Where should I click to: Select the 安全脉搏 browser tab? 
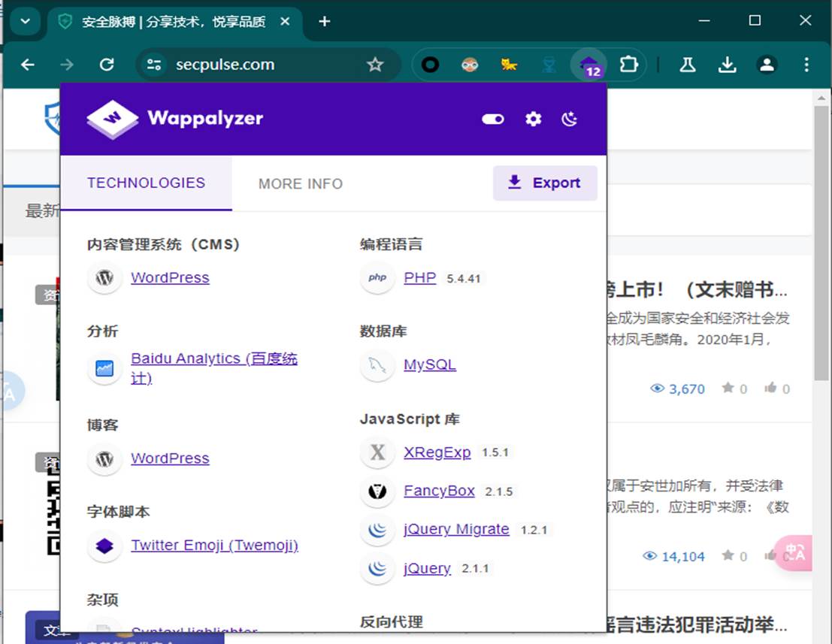tap(175, 22)
